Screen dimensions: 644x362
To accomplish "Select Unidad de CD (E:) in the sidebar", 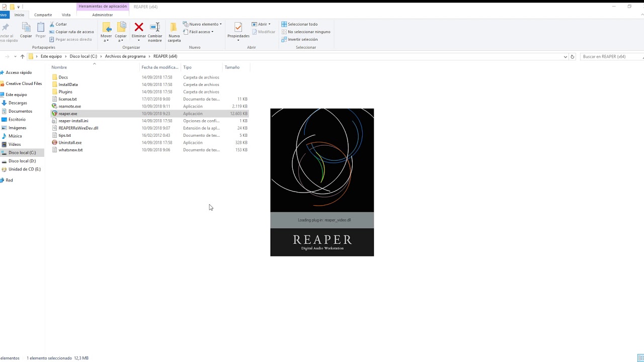I will pos(24,169).
